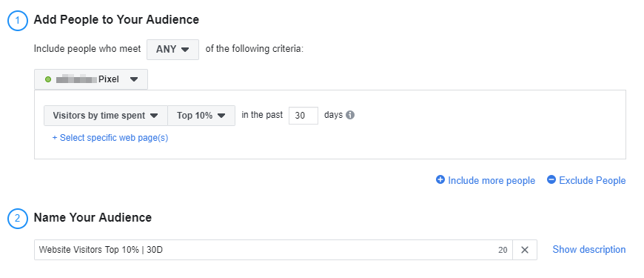The height and width of the screenshot is (278, 644).
Task: Click the info icon next to days
Action: (x=350, y=115)
